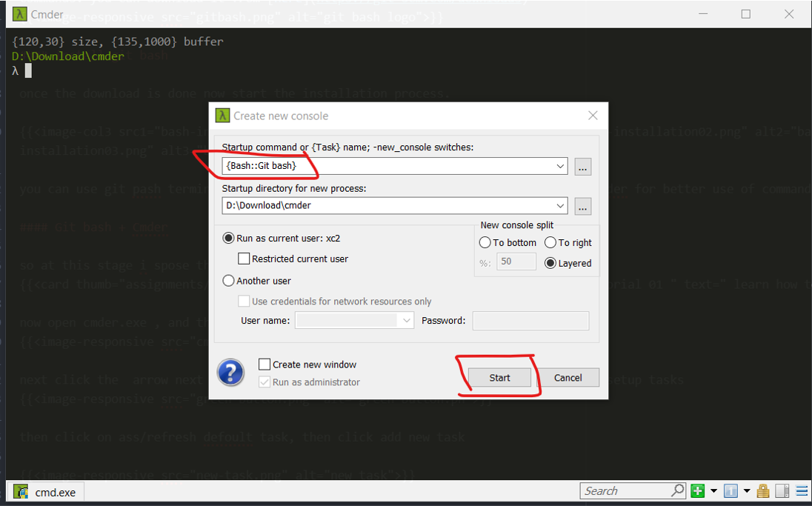The width and height of the screenshot is (812, 506).
Task: Toggle the scroll panel icon in status bar
Action: coord(782,490)
